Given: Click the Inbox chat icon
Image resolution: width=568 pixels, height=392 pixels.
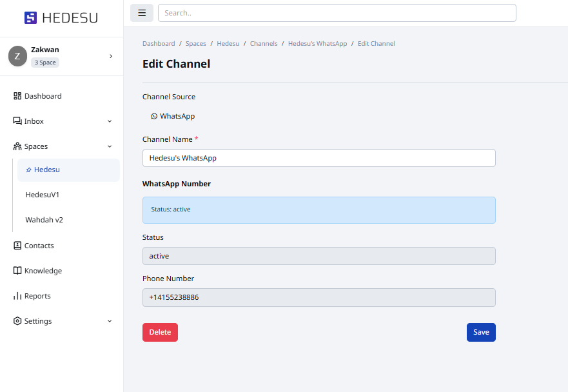Looking at the screenshot, I should coord(17,121).
